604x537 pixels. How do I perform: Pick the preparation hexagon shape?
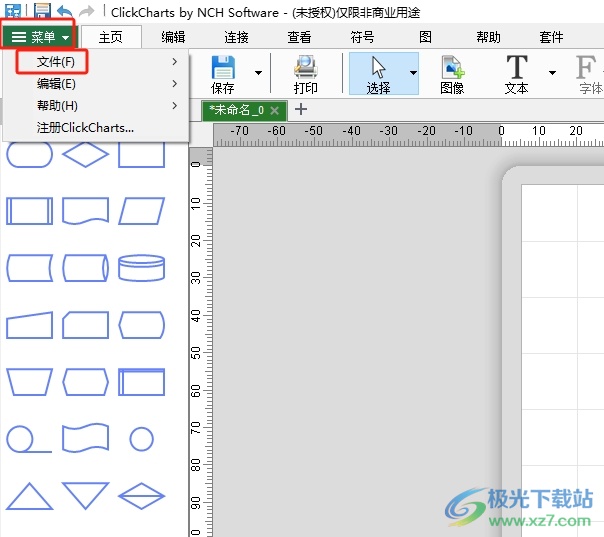click(86, 382)
